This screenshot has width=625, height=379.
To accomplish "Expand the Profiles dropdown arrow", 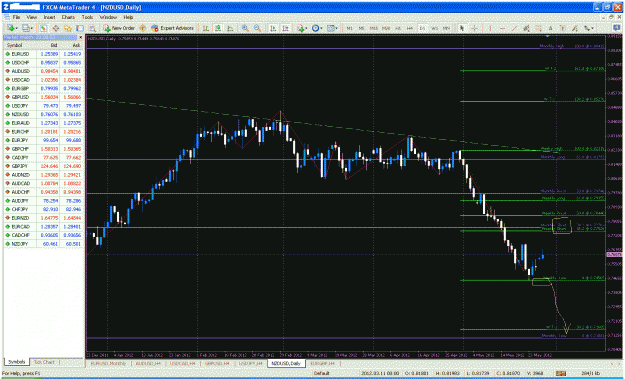I will pyautogui.click(x=32, y=28).
